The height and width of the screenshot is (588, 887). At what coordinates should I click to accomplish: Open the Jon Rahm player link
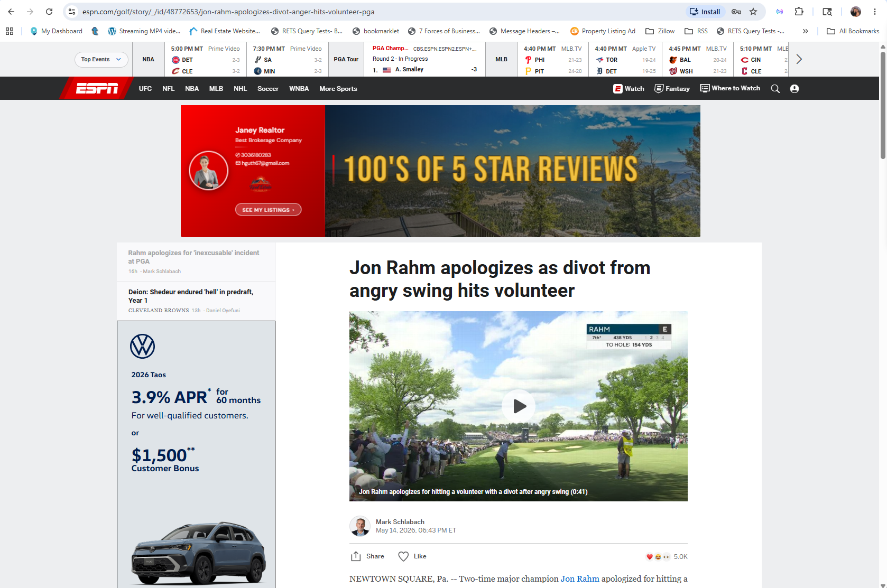[580, 578]
